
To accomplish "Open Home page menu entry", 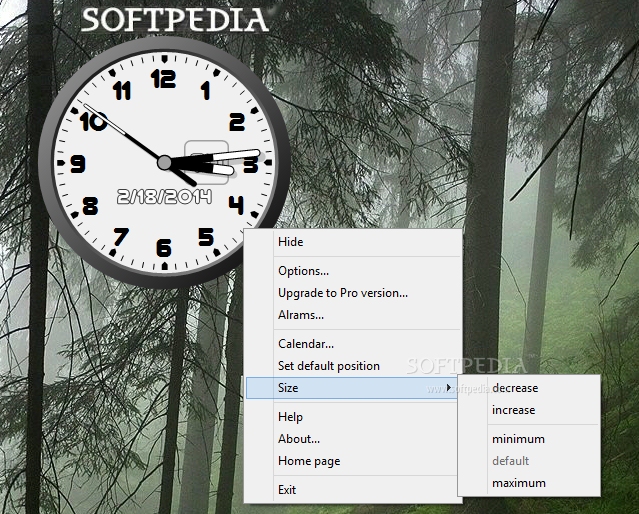I will 353,461.
